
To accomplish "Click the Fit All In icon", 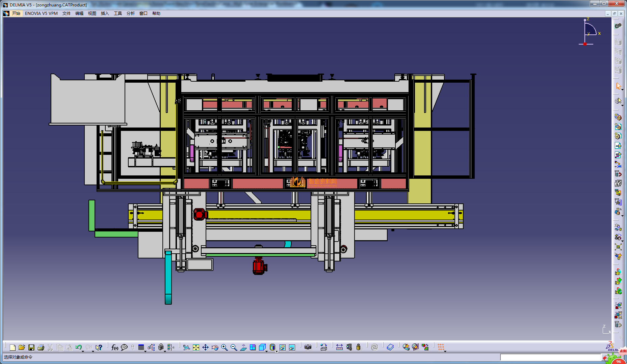I will (x=196, y=347).
